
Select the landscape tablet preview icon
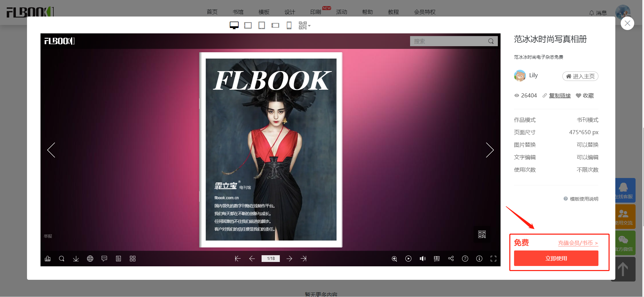click(x=248, y=25)
